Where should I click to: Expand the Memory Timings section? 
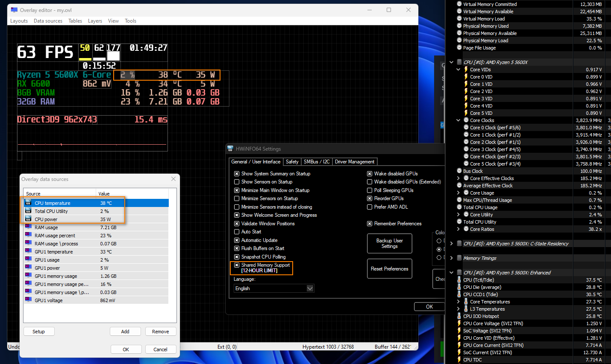452,258
